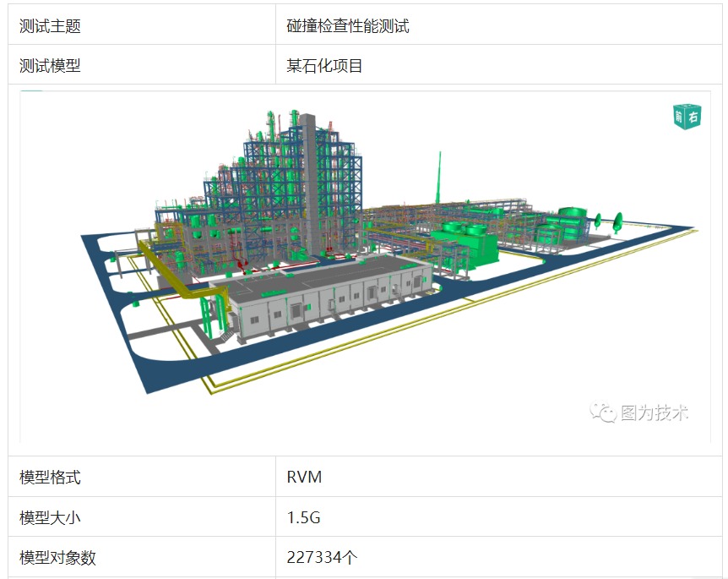Select the 测试主题 label cell
This screenshot has height=579, width=728.
142,25
